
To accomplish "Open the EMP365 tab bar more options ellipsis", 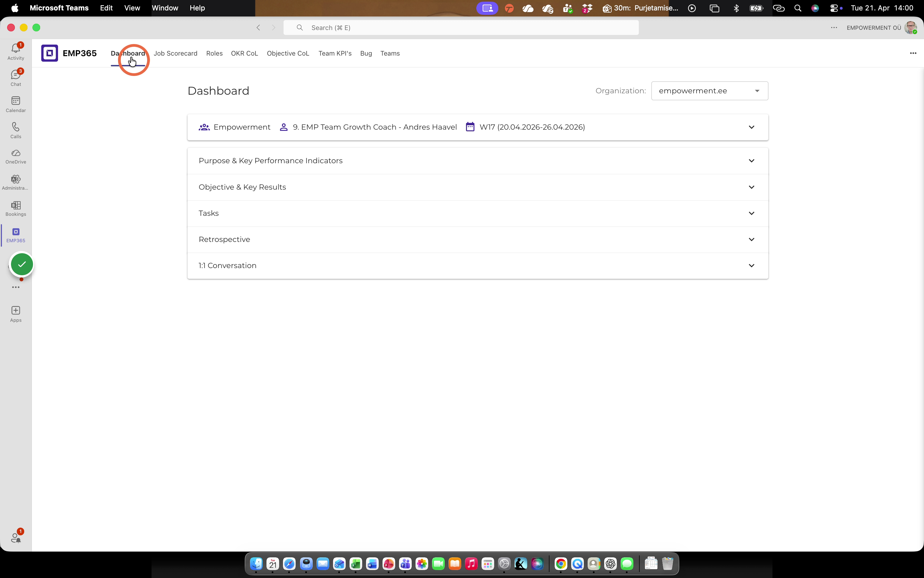I will pyautogui.click(x=913, y=53).
